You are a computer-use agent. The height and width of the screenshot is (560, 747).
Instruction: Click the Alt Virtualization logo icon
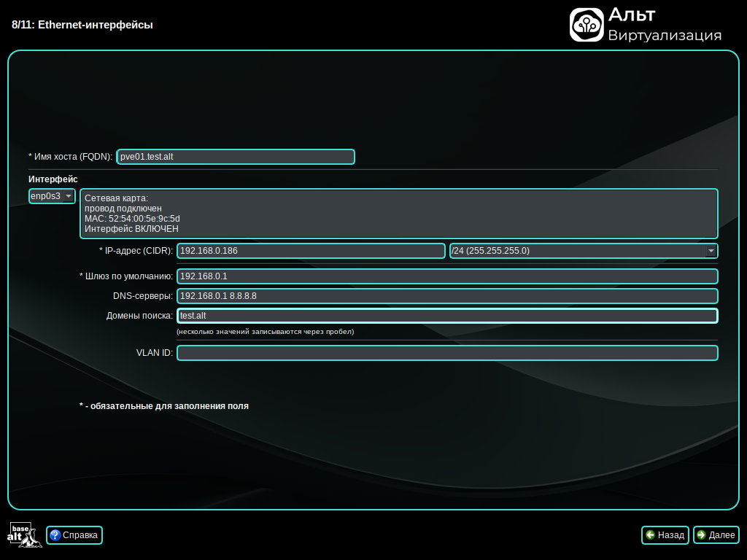pyautogui.click(x=587, y=25)
